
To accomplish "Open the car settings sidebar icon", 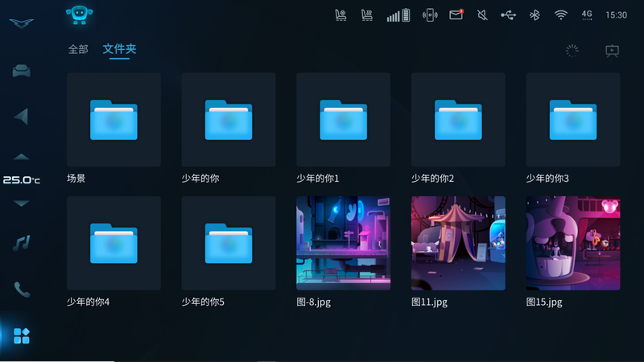I will tap(22, 71).
